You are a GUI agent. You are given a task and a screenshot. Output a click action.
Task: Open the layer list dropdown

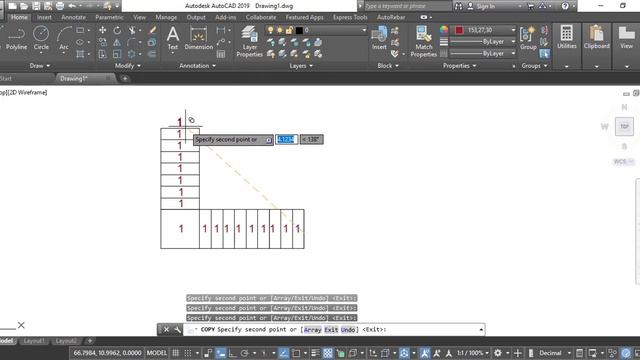(364, 30)
